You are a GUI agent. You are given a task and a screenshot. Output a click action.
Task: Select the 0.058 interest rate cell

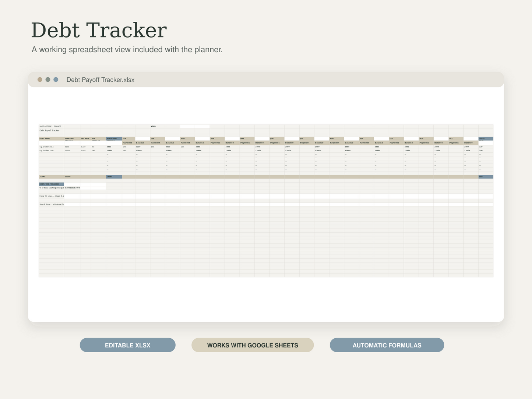[85, 151]
